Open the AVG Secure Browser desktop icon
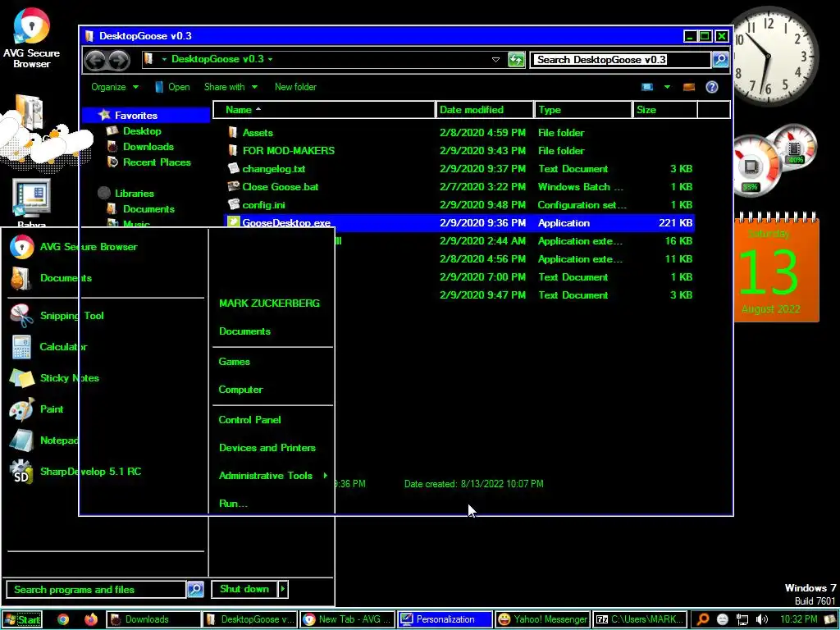This screenshot has width=840, height=630. point(31,38)
